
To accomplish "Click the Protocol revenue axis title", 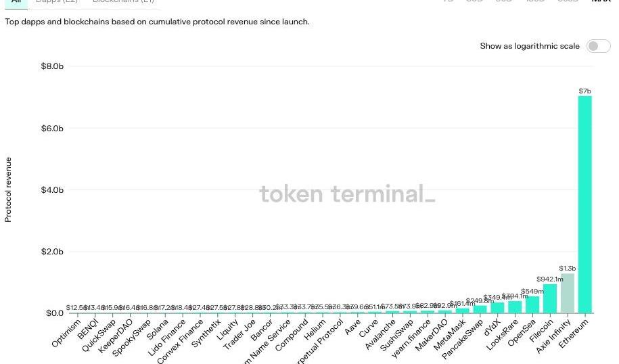I will click(x=8, y=189).
